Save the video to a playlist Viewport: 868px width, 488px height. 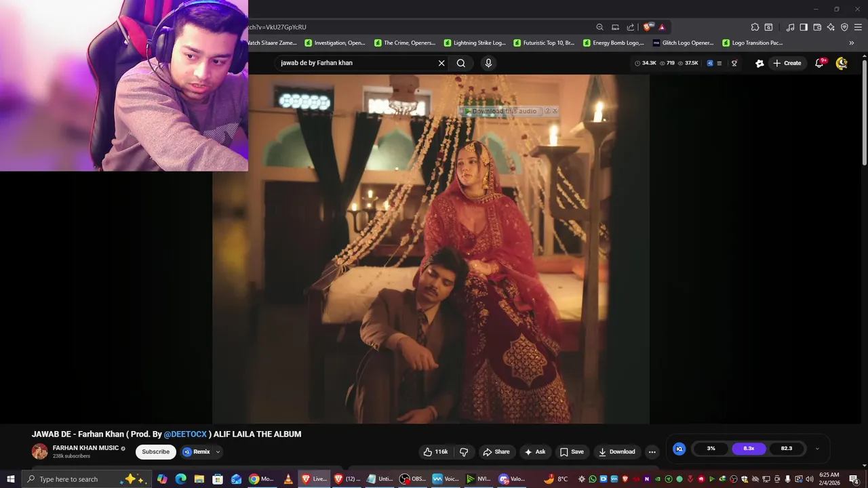tap(572, 451)
